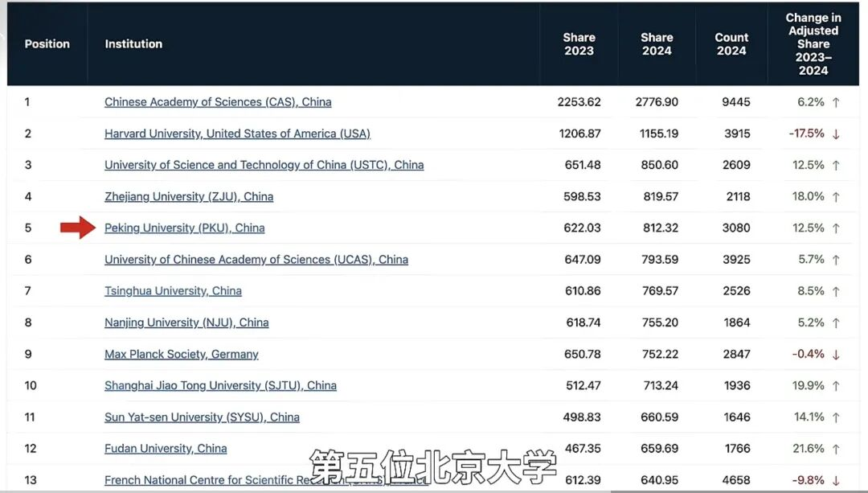
Task: Click Harvard University institution link
Action: [237, 134]
